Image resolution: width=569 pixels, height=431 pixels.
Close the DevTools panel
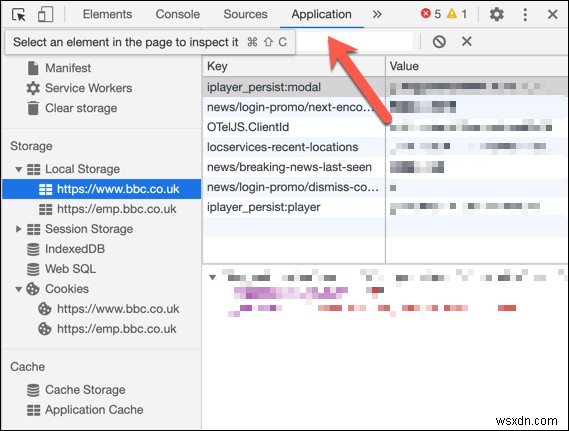[x=553, y=15]
